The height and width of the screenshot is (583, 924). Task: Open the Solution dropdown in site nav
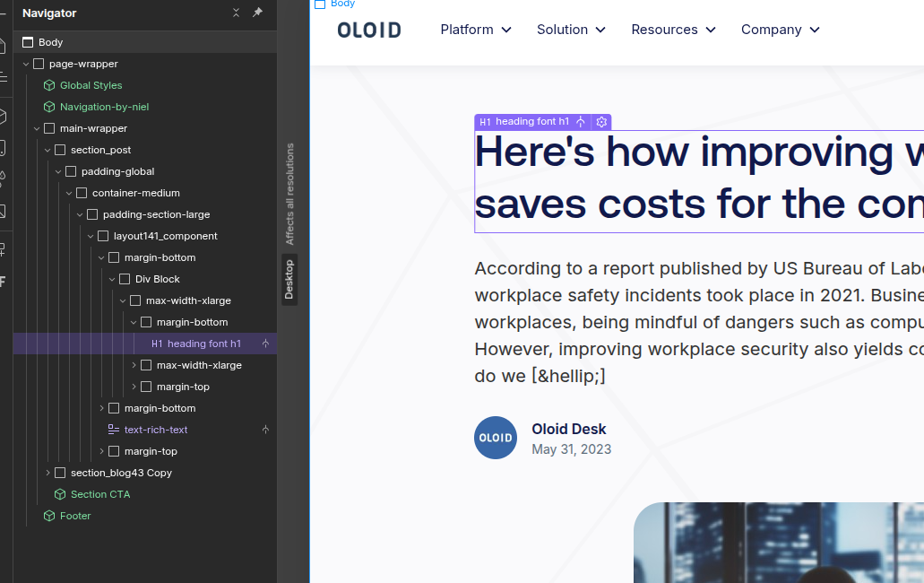click(x=571, y=30)
